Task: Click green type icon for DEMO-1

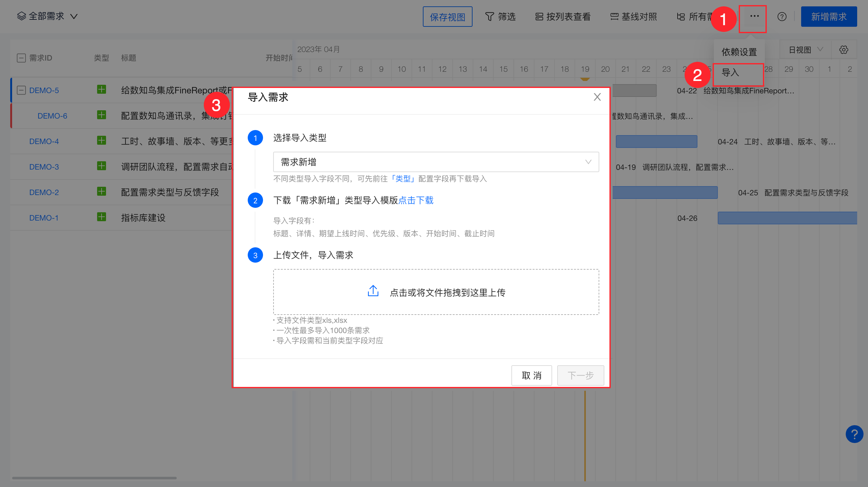Action: click(x=102, y=217)
